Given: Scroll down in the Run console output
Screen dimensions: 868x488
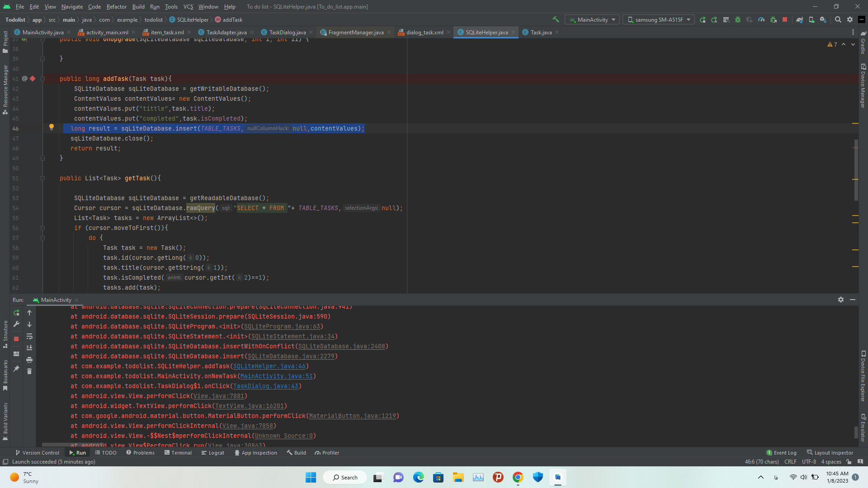Looking at the screenshot, I should [x=28, y=324].
